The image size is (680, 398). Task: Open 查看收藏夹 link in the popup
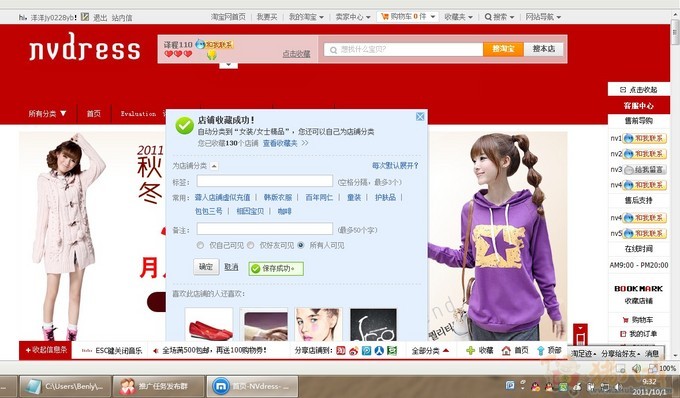[x=280, y=143]
